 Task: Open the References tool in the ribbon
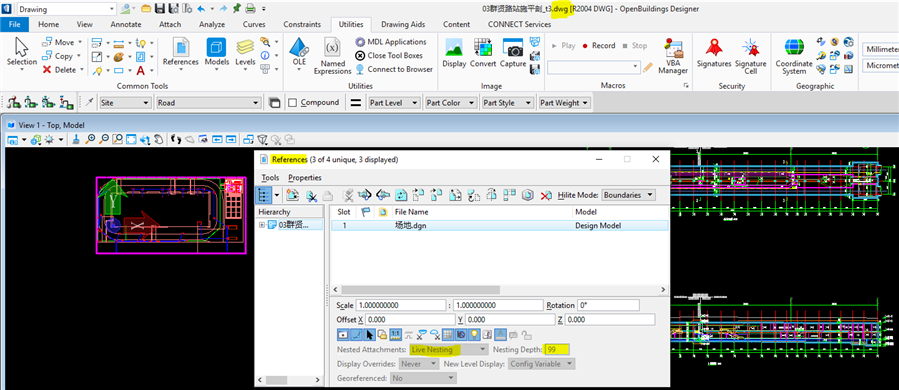tap(181, 53)
